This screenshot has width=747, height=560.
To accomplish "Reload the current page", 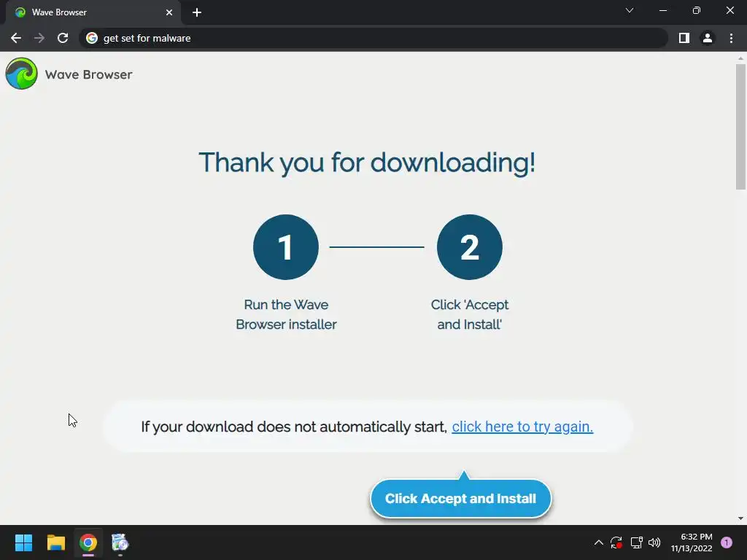I will [x=63, y=38].
